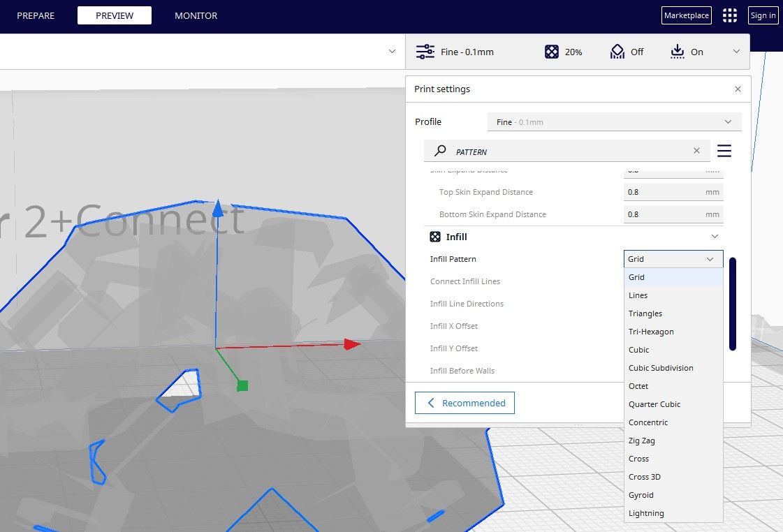Collapse the Infill section chevron

click(x=714, y=237)
